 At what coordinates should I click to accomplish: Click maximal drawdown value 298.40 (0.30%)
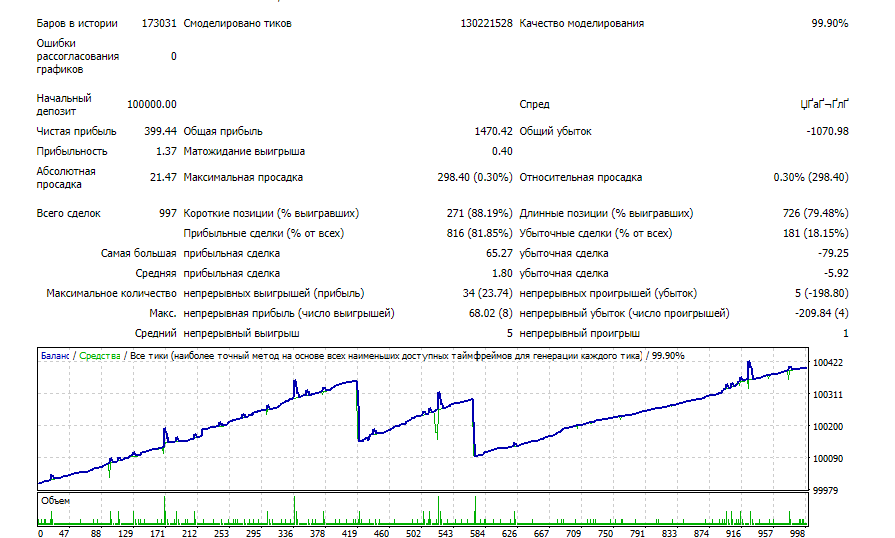(475, 177)
